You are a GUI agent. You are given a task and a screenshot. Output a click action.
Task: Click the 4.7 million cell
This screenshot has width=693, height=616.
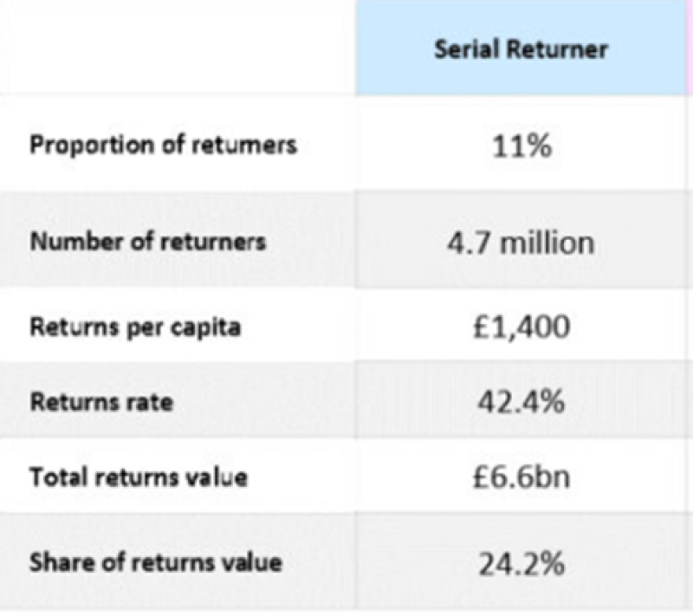click(x=521, y=242)
